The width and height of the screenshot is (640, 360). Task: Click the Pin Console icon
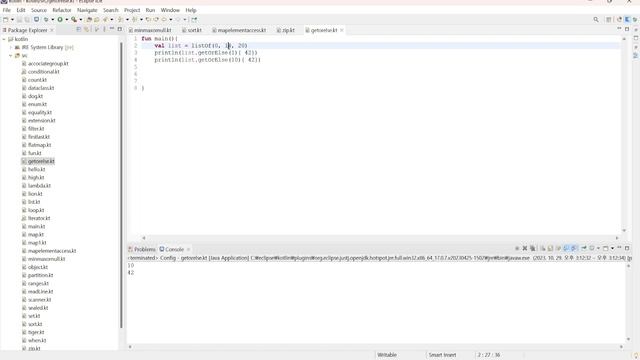584,248
